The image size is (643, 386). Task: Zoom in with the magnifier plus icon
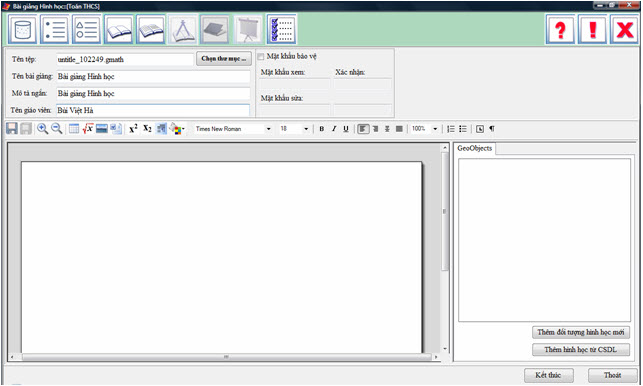click(x=42, y=129)
